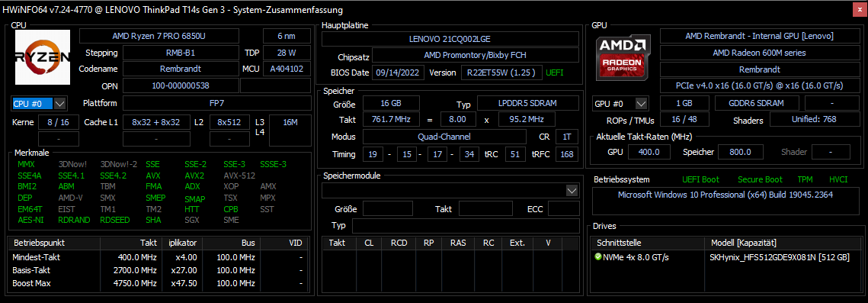868x303 pixels.
Task: Click the Windows 10 Professional OS text box
Action: (x=725, y=201)
